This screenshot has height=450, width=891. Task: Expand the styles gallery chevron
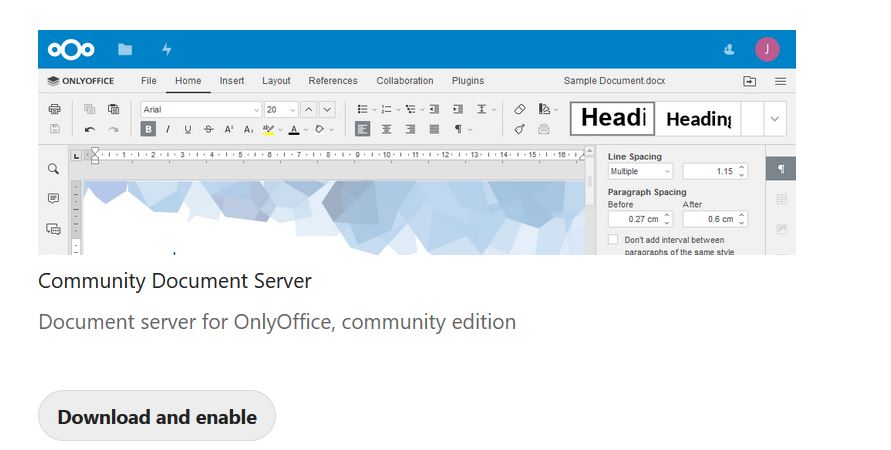coord(775,119)
